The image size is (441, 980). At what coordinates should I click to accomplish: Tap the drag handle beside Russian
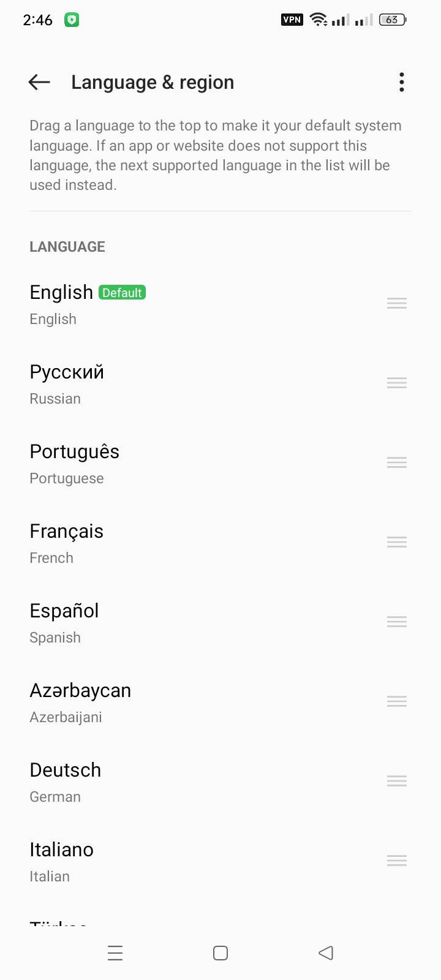click(x=397, y=383)
